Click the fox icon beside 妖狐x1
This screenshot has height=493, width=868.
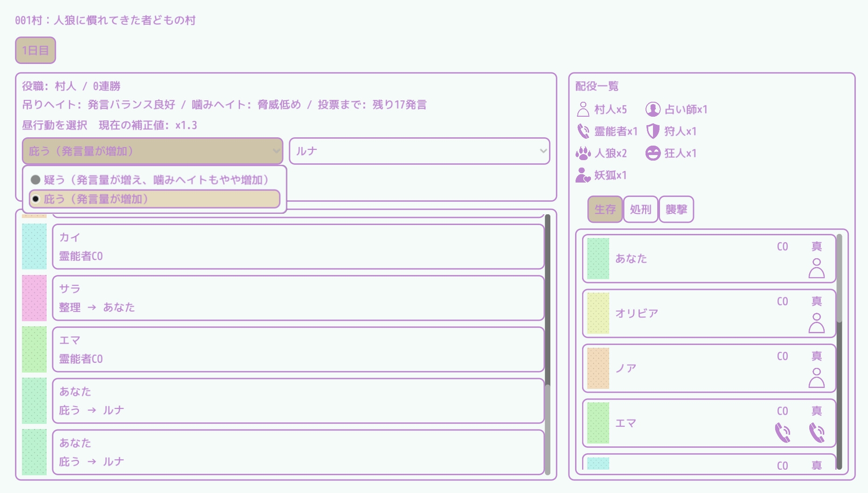click(x=583, y=175)
